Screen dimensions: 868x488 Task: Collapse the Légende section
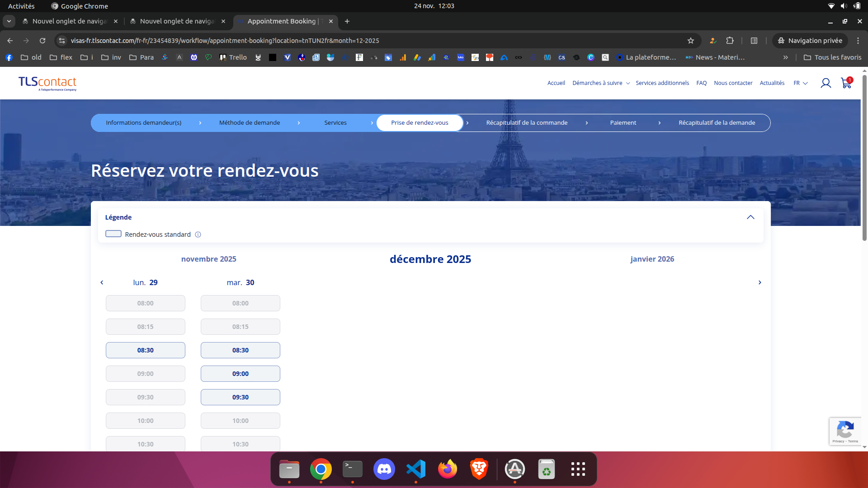750,217
